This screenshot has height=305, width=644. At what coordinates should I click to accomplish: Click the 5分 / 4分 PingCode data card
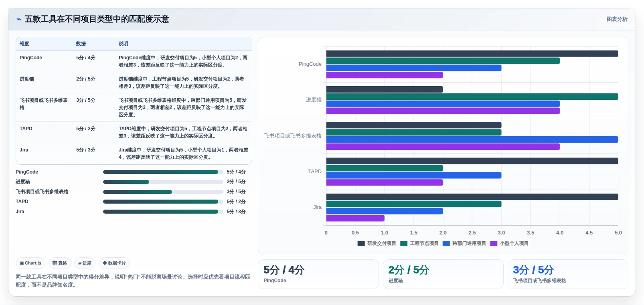click(318, 274)
